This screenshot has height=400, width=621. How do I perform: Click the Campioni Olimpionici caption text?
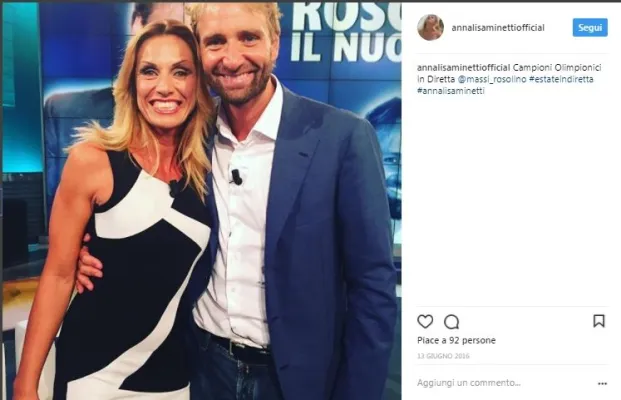(x=557, y=68)
